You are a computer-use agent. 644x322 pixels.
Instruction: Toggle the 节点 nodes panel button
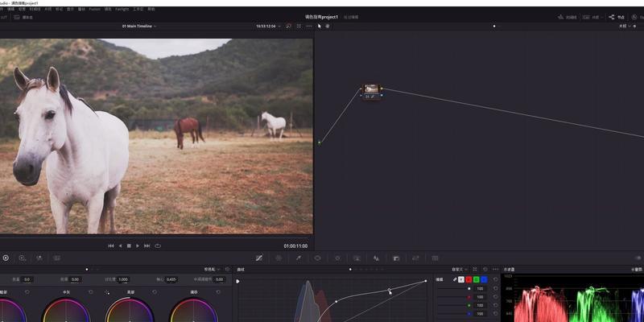(x=617, y=17)
